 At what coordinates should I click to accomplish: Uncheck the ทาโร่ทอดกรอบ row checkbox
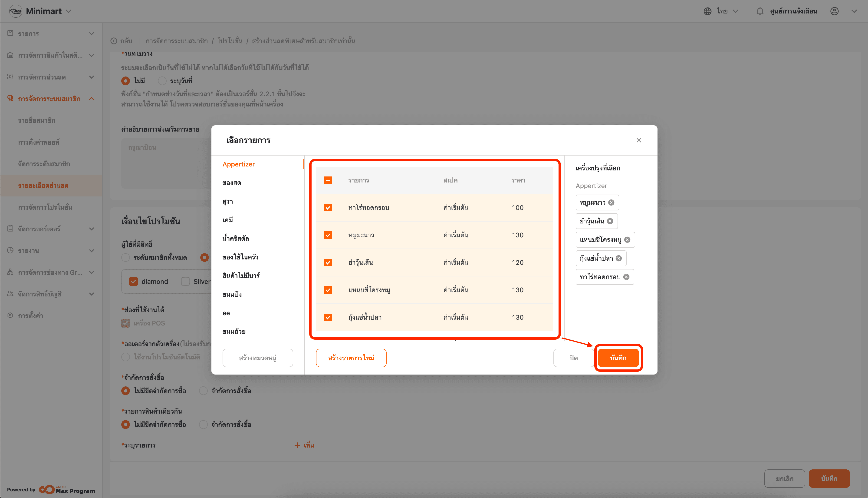pos(328,208)
